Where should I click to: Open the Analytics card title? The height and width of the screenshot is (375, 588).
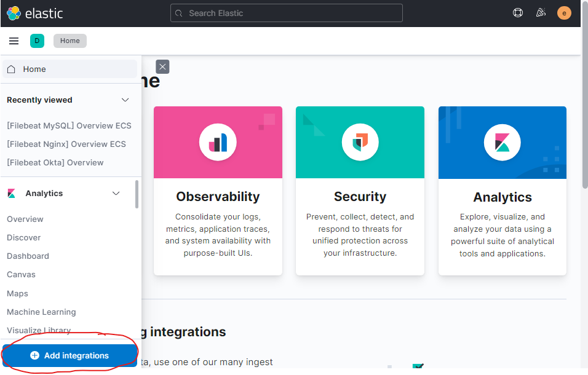click(503, 197)
